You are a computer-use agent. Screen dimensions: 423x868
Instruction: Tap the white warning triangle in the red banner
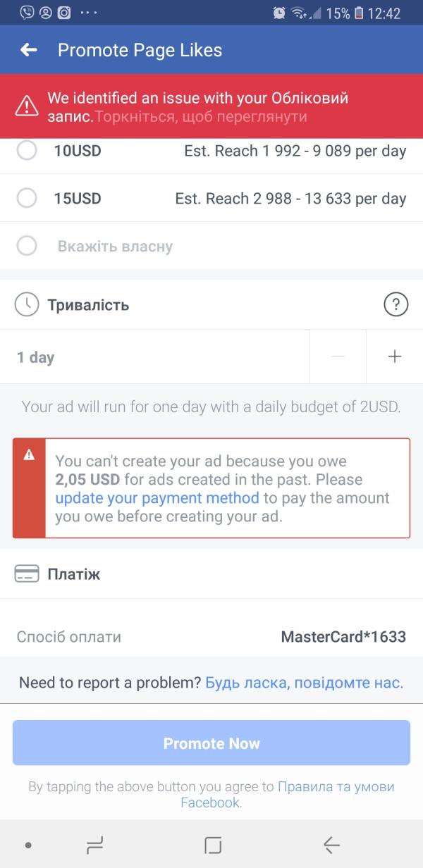click(x=27, y=106)
